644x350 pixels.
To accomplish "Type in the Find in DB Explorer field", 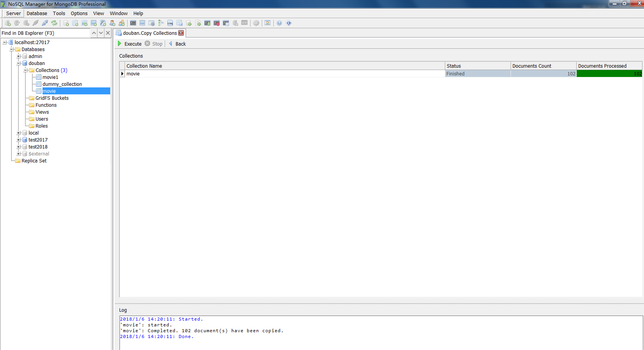I will pyautogui.click(x=44, y=33).
